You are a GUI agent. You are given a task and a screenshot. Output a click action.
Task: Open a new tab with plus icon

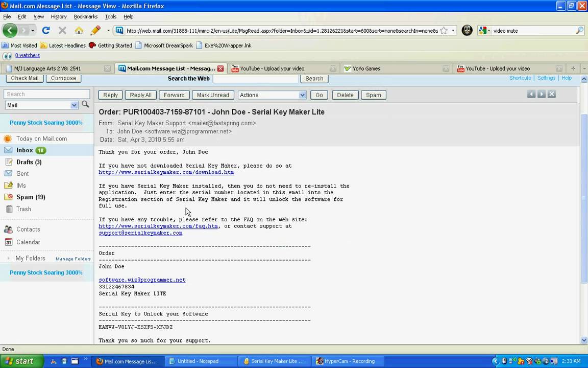point(573,68)
